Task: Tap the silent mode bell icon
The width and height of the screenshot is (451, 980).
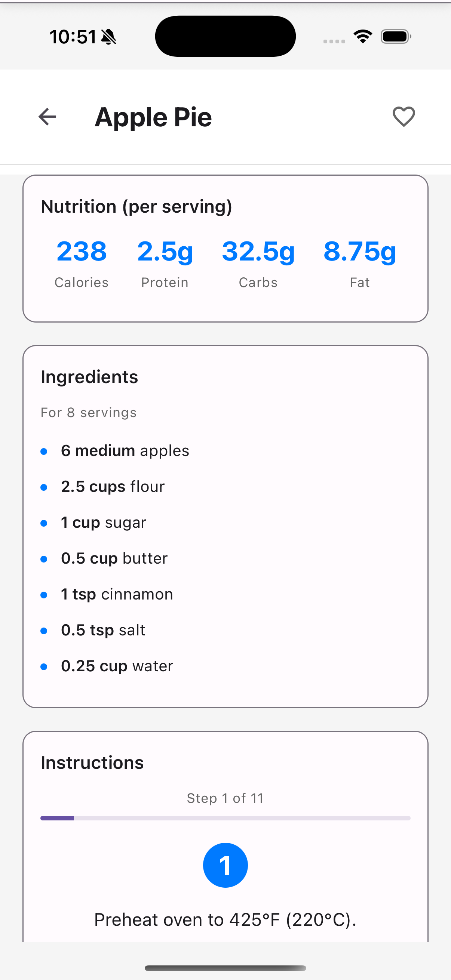Action: tap(109, 37)
